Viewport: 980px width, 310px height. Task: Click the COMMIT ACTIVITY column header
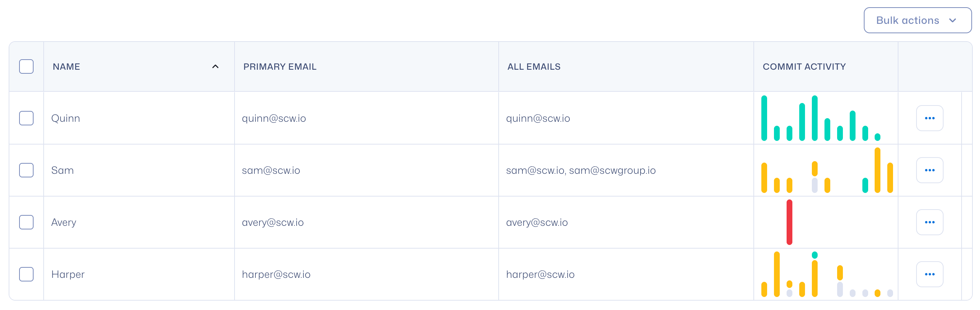804,66
